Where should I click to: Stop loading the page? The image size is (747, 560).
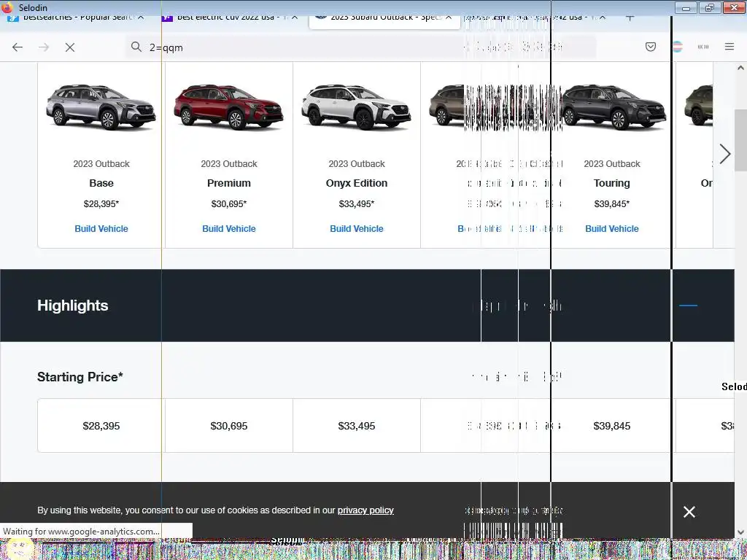(70, 47)
